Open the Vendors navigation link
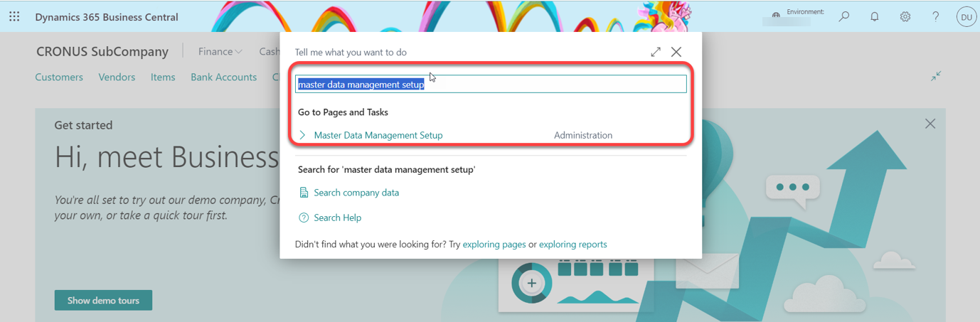This screenshot has height=322, width=980. [x=117, y=77]
